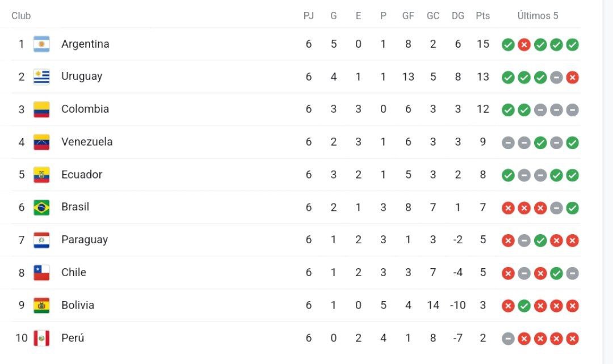
Task: Click the Venezuela flag icon
Action: [x=41, y=142]
